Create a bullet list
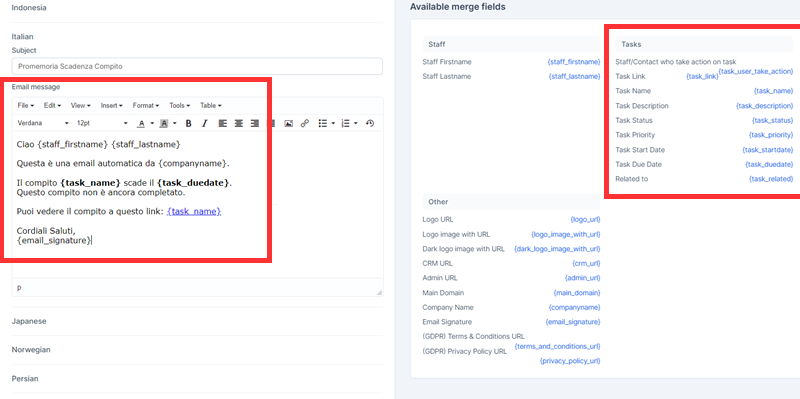 [x=322, y=123]
